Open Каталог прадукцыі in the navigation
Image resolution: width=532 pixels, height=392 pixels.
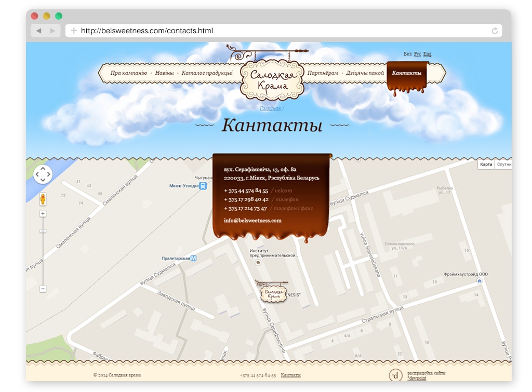click(207, 73)
